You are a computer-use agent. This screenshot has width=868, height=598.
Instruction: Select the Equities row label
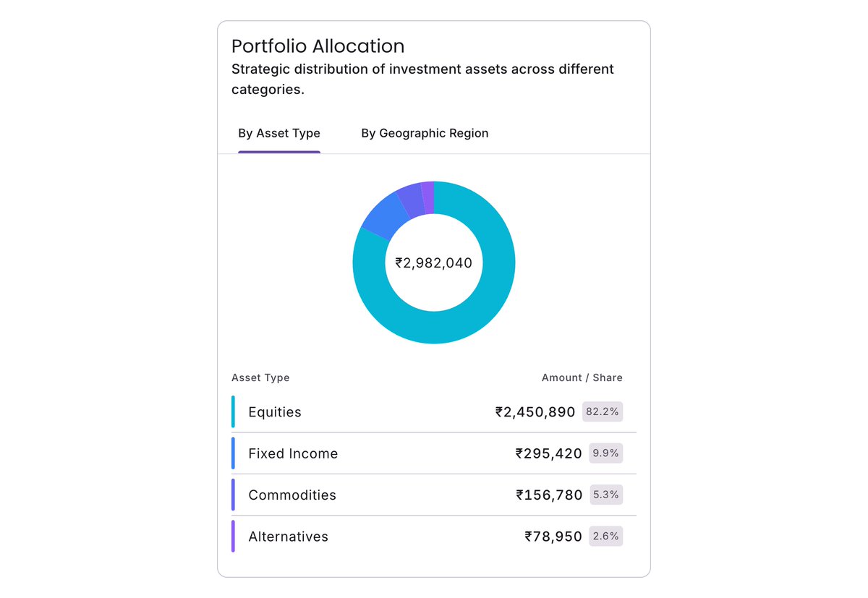click(x=275, y=412)
